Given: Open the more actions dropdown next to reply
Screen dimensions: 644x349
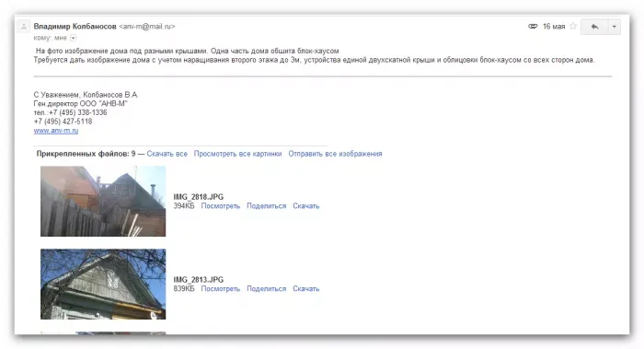Looking at the screenshot, I should tap(615, 27).
